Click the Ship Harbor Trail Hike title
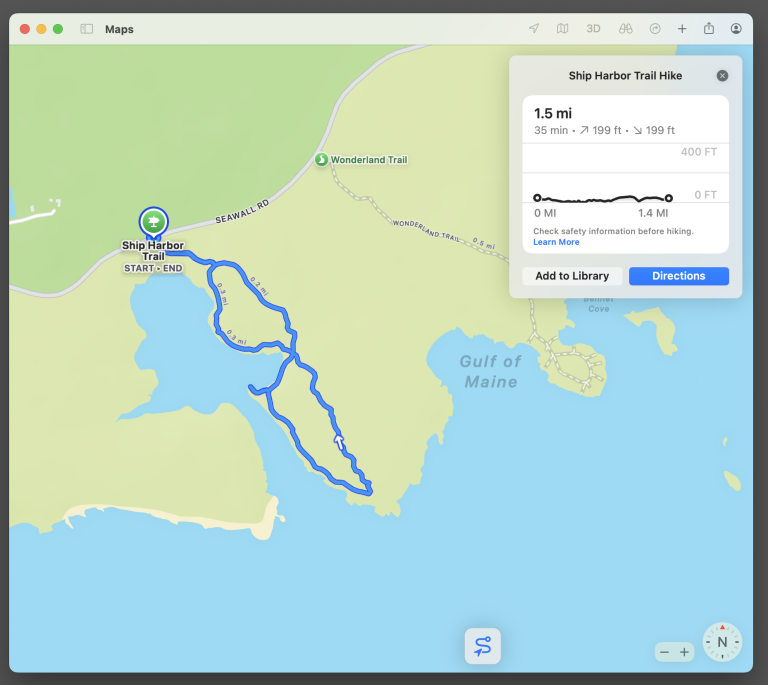The height and width of the screenshot is (685, 768). [625, 75]
